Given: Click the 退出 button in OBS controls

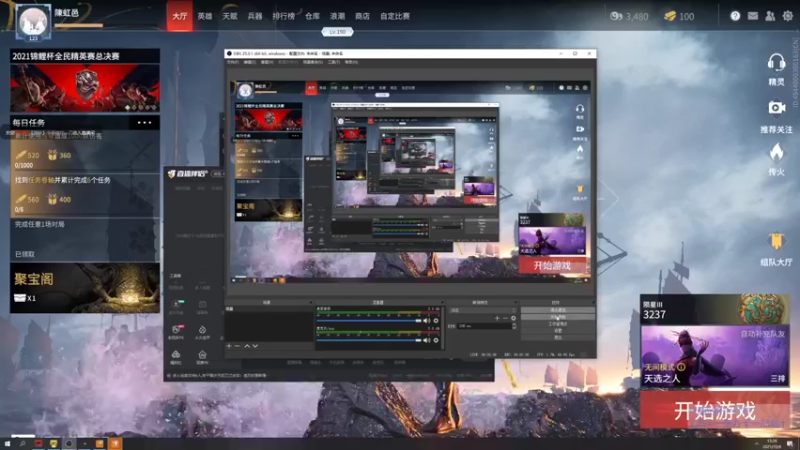Looking at the screenshot, I should [558, 337].
